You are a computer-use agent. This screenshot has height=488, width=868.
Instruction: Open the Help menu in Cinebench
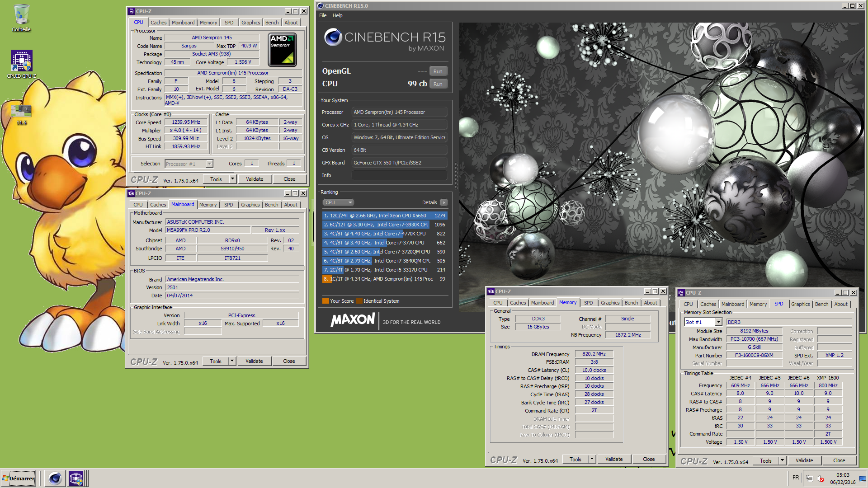click(x=338, y=15)
